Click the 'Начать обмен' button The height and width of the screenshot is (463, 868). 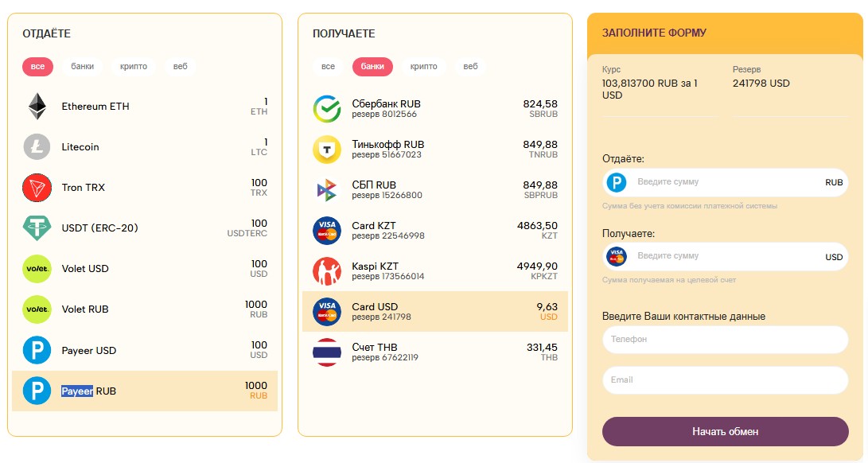tap(725, 431)
